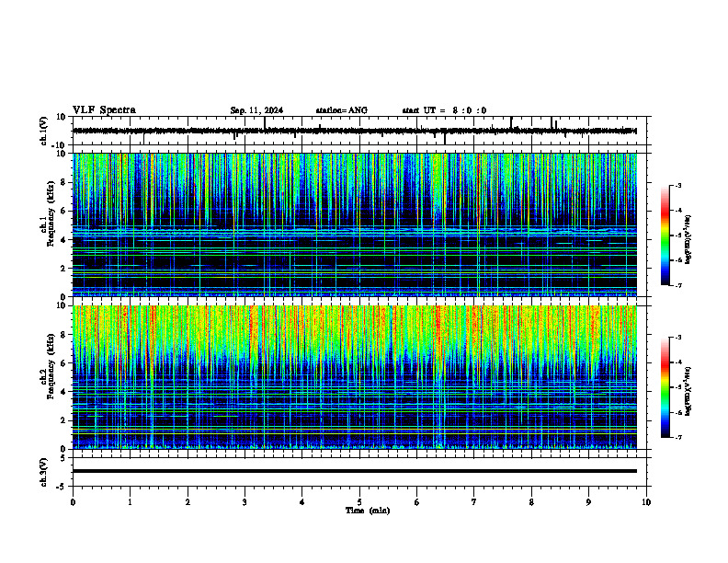Click the ch.3 flat black trace
728x563 pixels.
click(355, 471)
